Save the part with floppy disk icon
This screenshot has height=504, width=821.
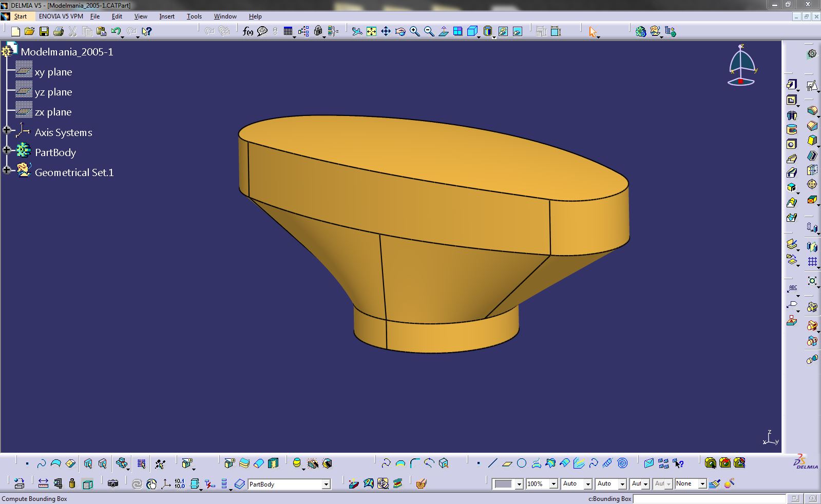(x=44, y=31)
